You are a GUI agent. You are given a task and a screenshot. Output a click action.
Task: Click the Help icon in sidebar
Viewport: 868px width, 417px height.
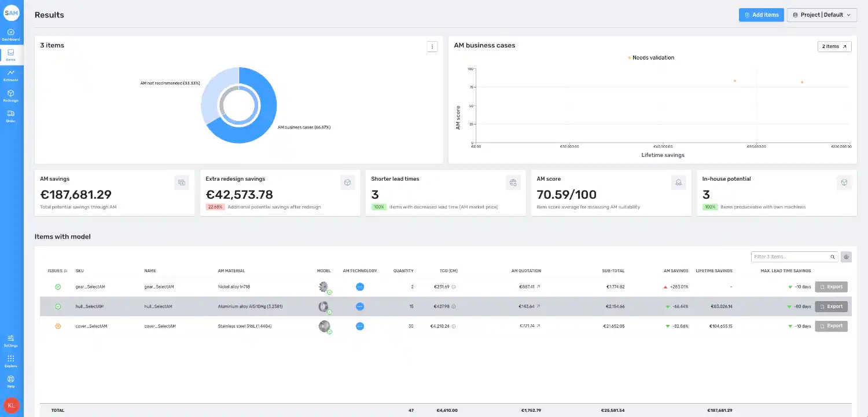(11, 379)
